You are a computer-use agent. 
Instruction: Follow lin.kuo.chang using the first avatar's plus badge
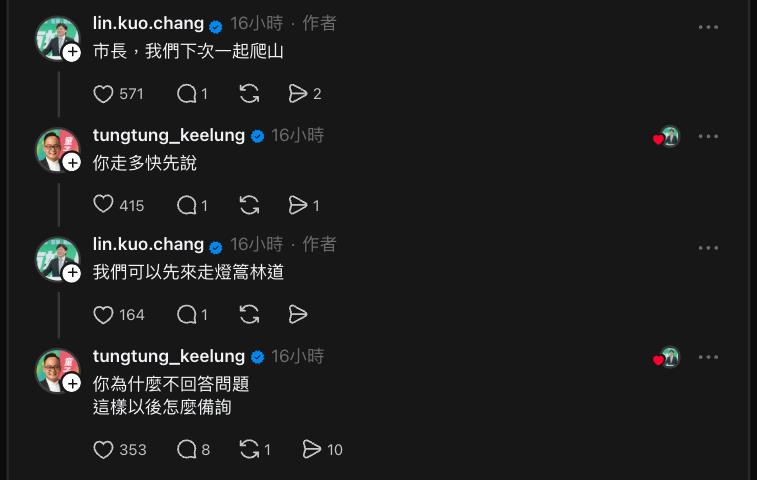[72, 52]
